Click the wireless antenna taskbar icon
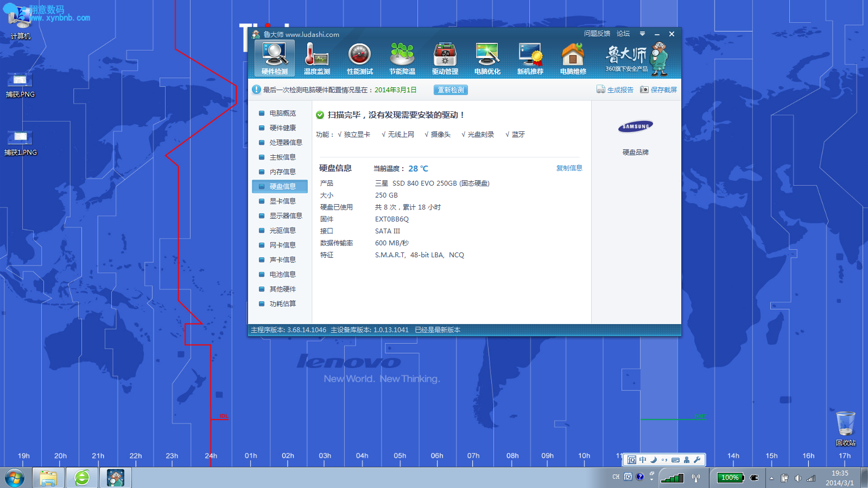 point(696,478)
